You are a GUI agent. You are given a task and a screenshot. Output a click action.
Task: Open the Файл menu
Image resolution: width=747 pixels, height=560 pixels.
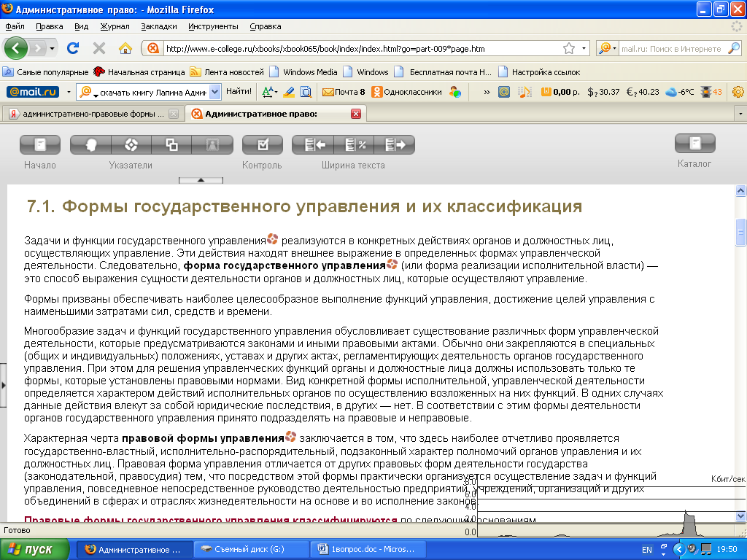15,26
